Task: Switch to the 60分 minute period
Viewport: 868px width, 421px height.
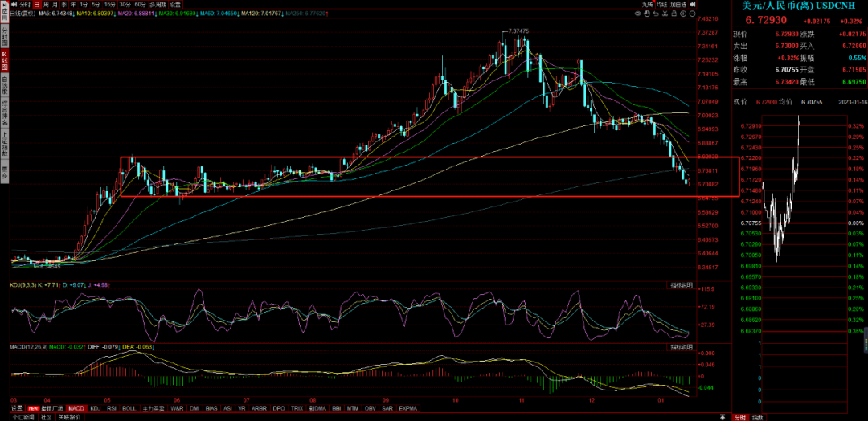Action: point(140,5)
